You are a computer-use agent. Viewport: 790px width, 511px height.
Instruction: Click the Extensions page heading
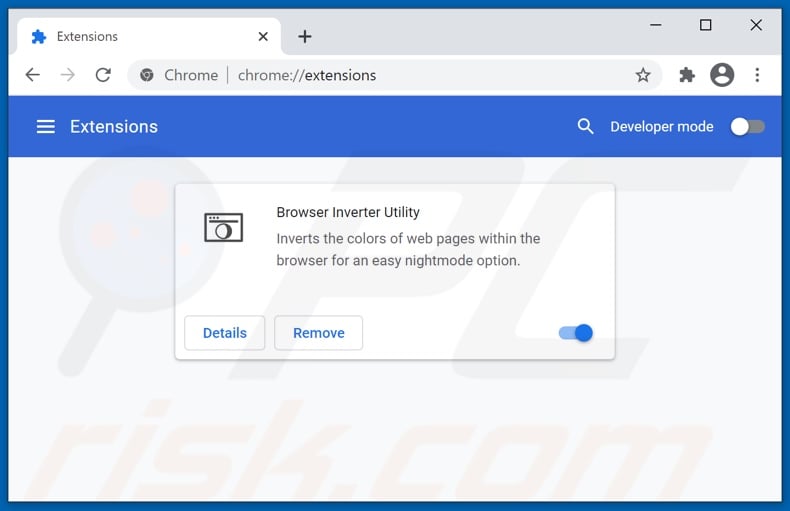114,126
